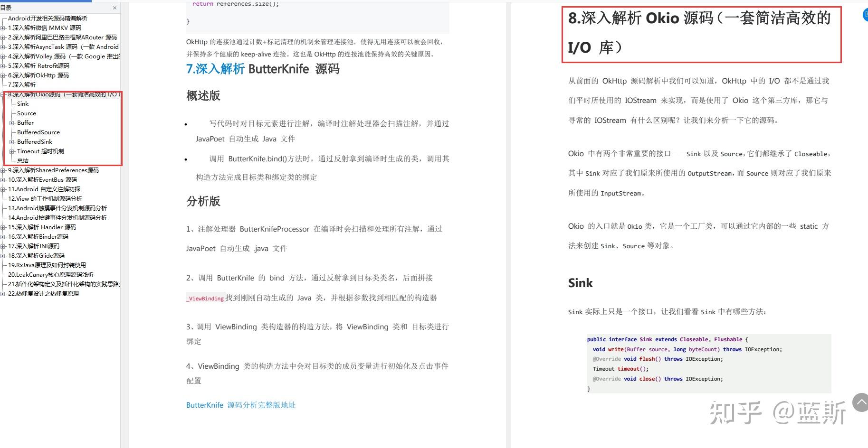
Task: Go to the 总结 bookmark
Action: (23, 161)
